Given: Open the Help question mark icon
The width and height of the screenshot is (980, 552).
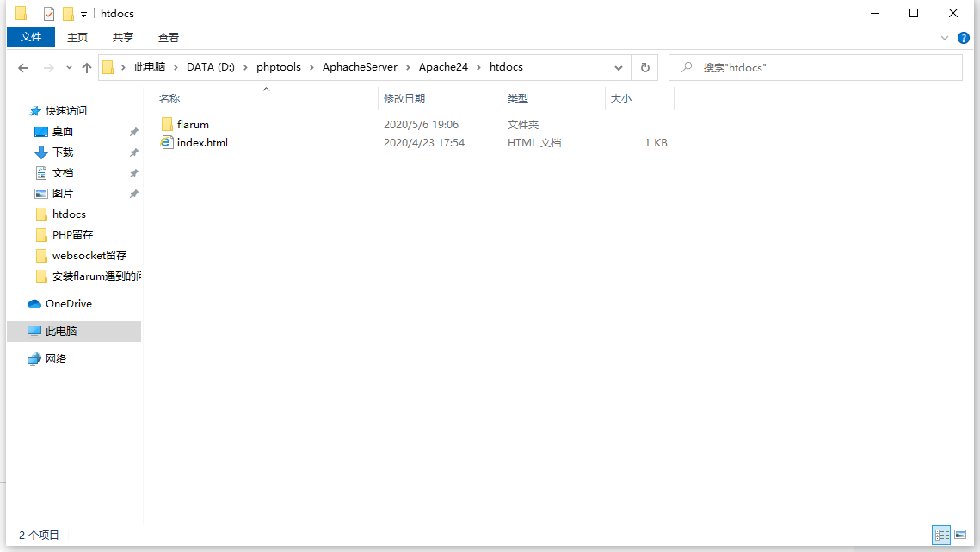Looking at the screenshot, I should click(x=965, y=37).
